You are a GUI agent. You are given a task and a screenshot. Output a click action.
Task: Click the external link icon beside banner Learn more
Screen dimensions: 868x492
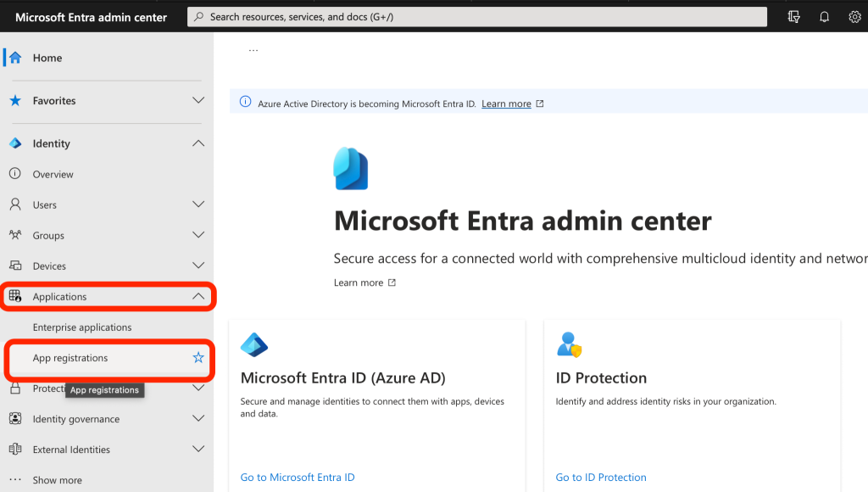[x=540, y=103]
